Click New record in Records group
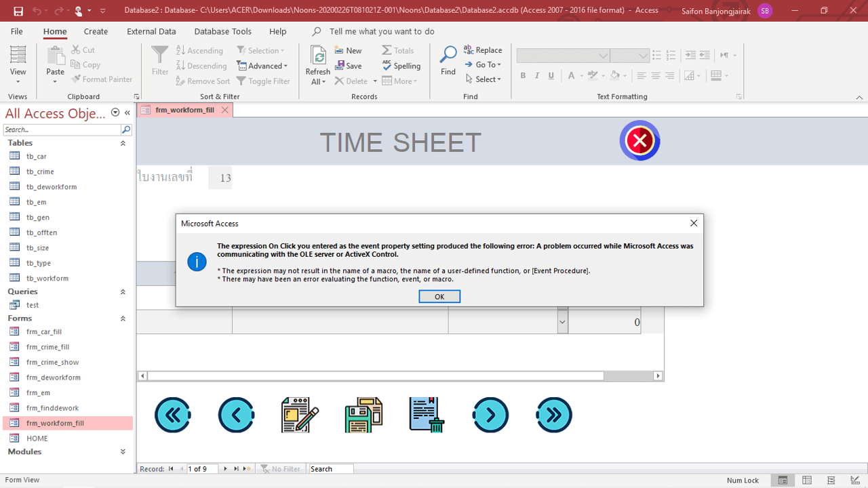Image resolution: width=868 pixels, height=488 pixels. 349,51
